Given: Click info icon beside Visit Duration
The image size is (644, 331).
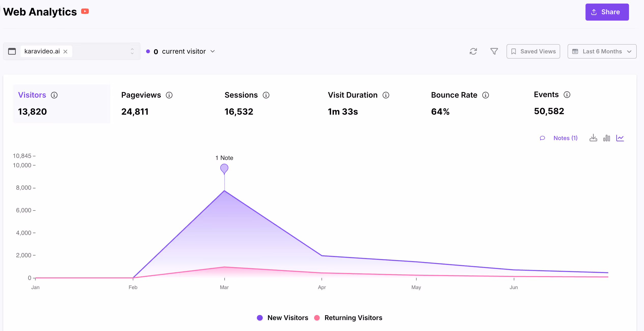Looking at the screenshot, I should click(386, 95).
